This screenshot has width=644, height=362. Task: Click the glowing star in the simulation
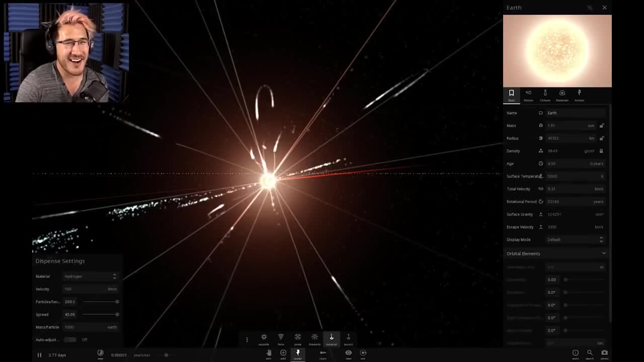tap(269, 181)
